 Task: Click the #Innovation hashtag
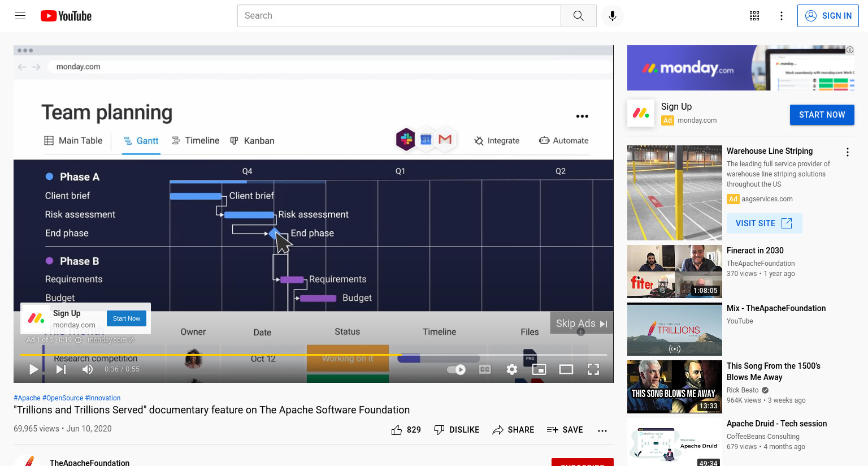[x=103, y=398]
